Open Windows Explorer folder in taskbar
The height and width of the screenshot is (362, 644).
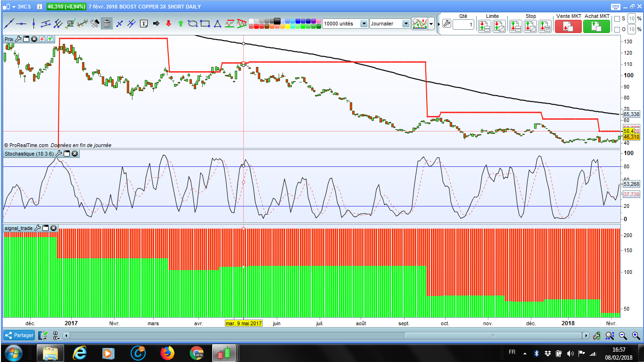[x=50, y=353]
